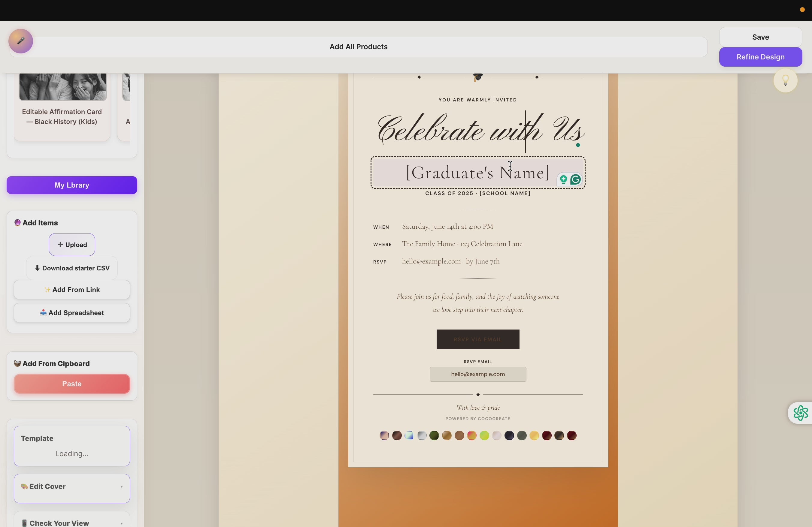
Task: Click the icon beside Add From Cipboard heading
Action: (x=18, y=363)
